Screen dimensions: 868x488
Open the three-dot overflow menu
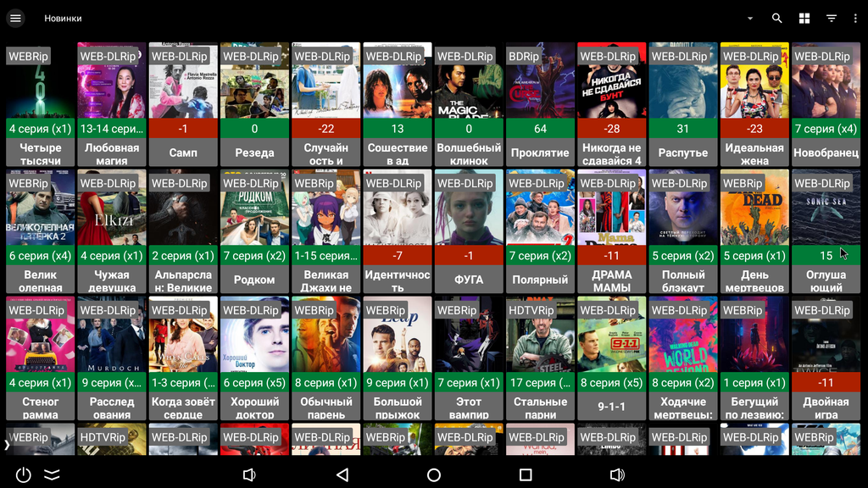[855, 19]
